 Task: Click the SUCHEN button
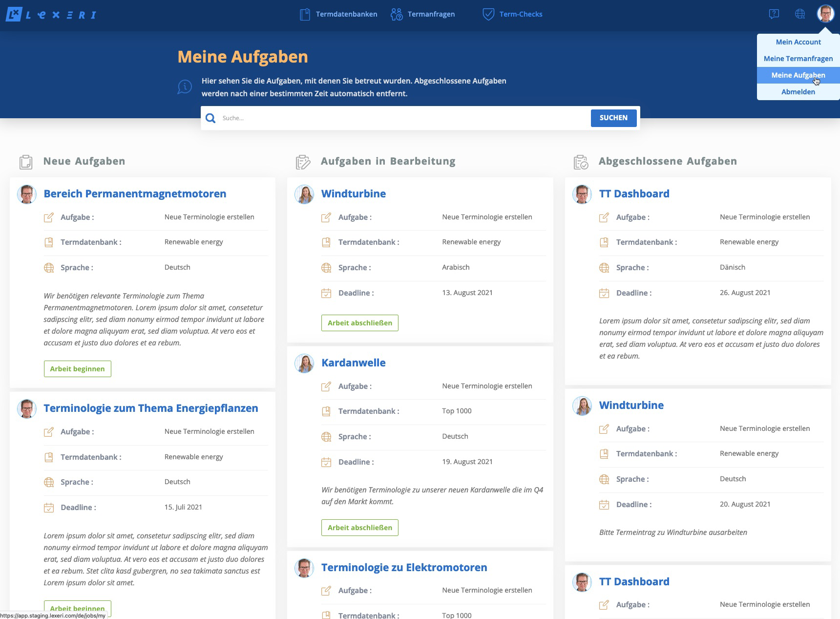point(613,118)
